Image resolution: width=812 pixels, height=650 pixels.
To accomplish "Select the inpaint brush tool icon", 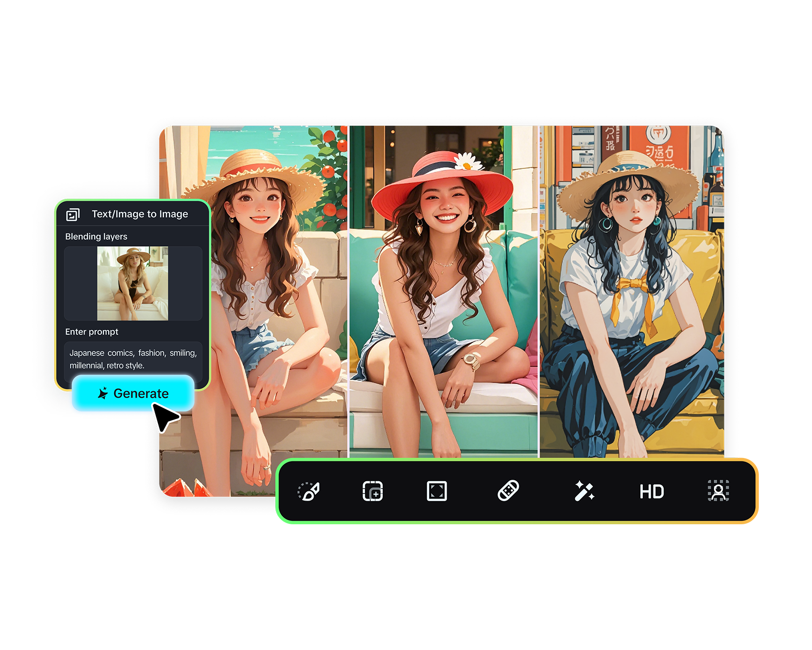I will click(309, 491).
